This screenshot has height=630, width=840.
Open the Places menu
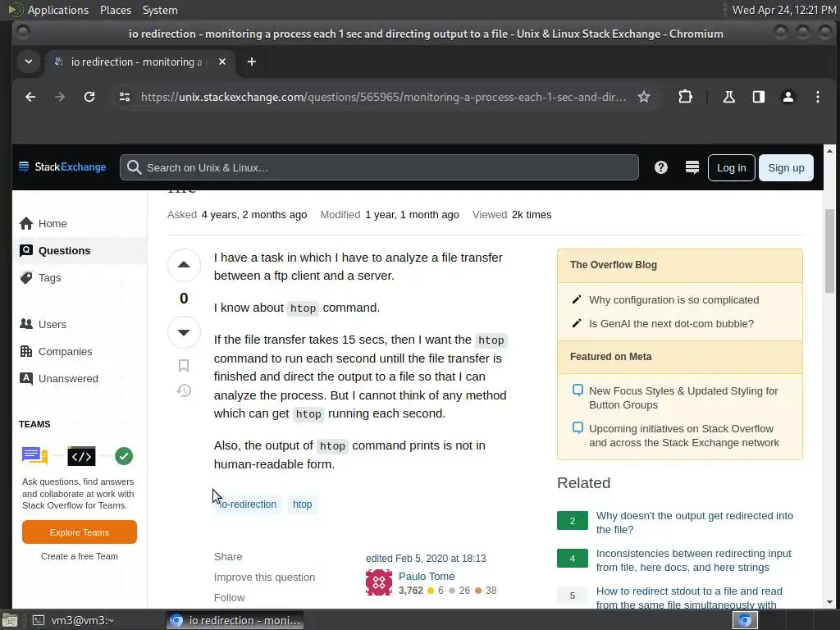[115, 10]
